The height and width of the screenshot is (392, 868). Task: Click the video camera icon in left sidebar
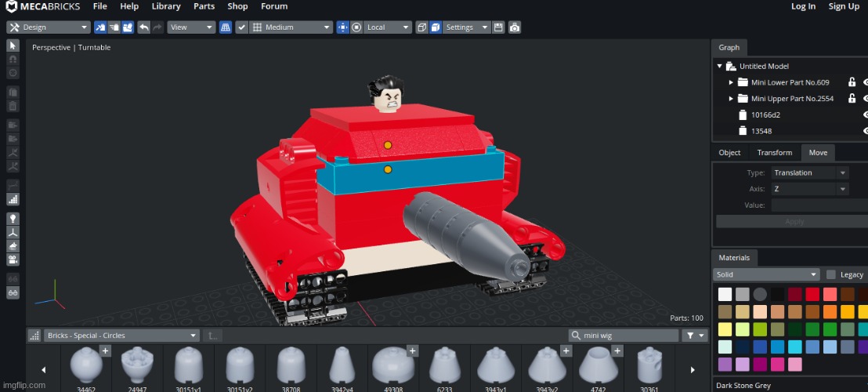pos(13,260)
